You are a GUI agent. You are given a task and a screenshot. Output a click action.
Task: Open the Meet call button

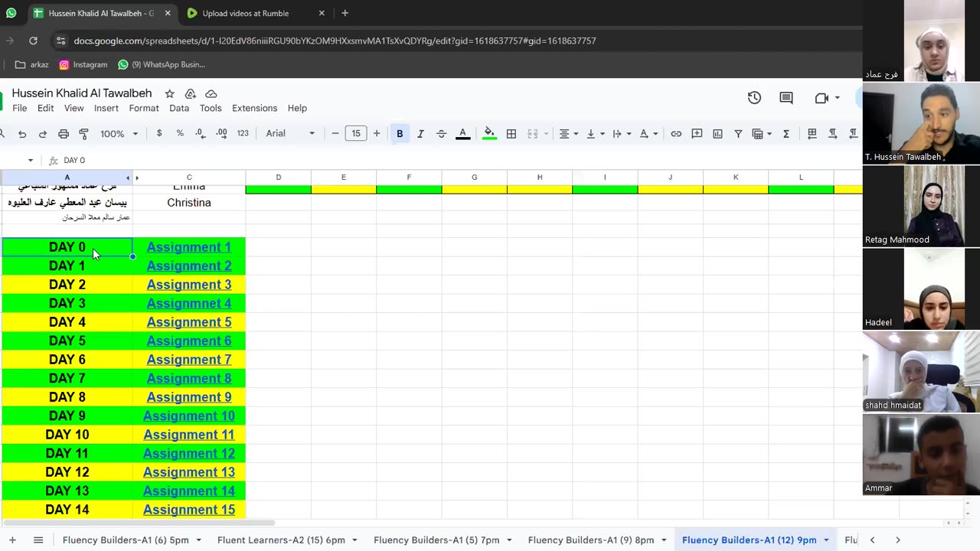[827, 97]
